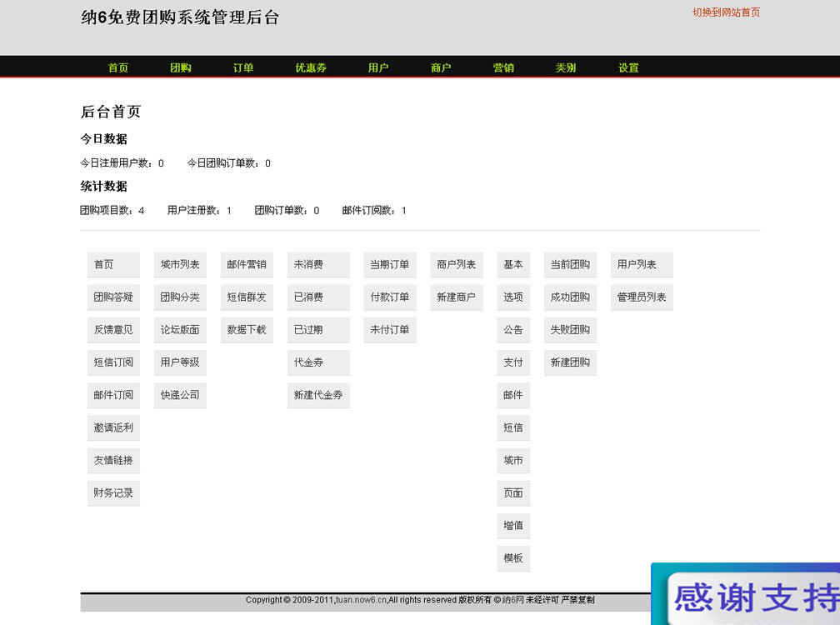Open the 反馈意见 shortcut

pos(113,330)
